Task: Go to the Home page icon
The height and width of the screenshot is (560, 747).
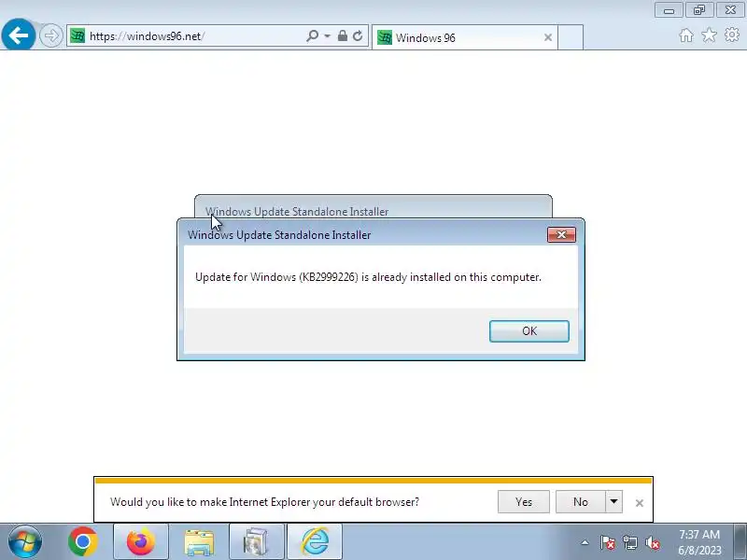Action: click(686, 35)
